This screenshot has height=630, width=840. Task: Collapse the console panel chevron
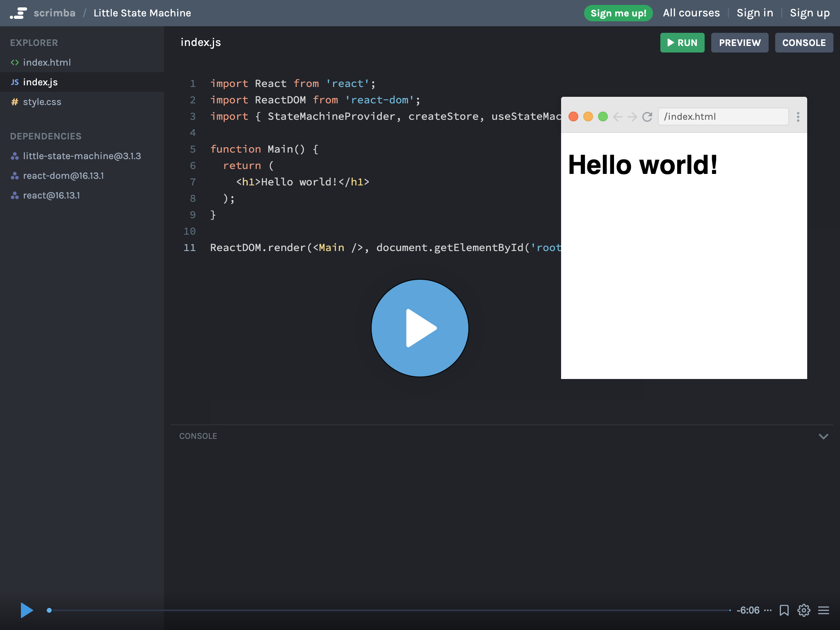(823, 436)
